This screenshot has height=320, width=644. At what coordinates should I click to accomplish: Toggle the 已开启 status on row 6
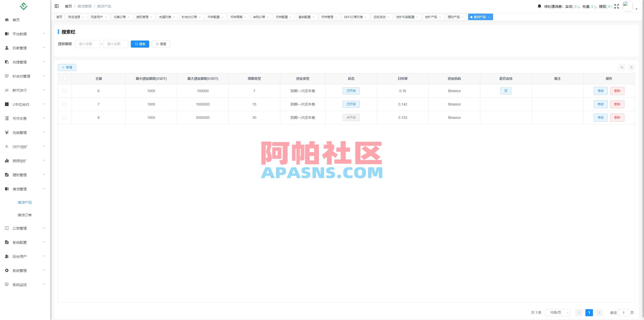coord(351,91)
